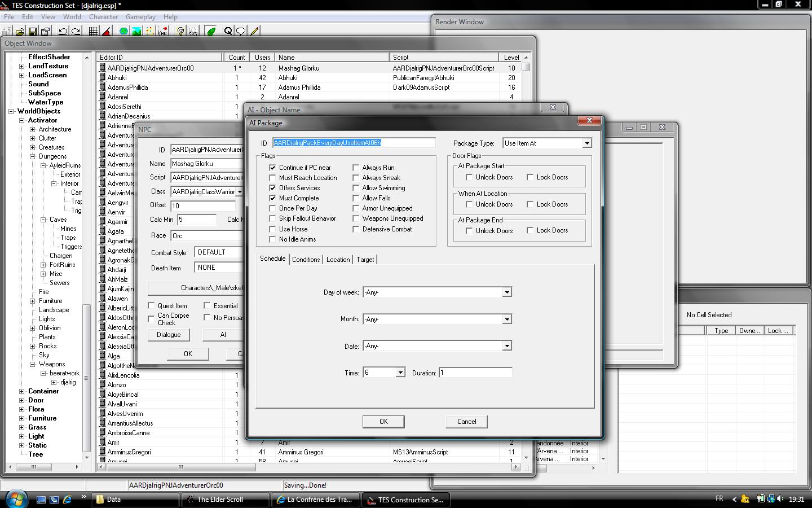Image resolution: width=812 pixels, height=508 pixels.
Task: Open the World menu
Action: (72, 17)
